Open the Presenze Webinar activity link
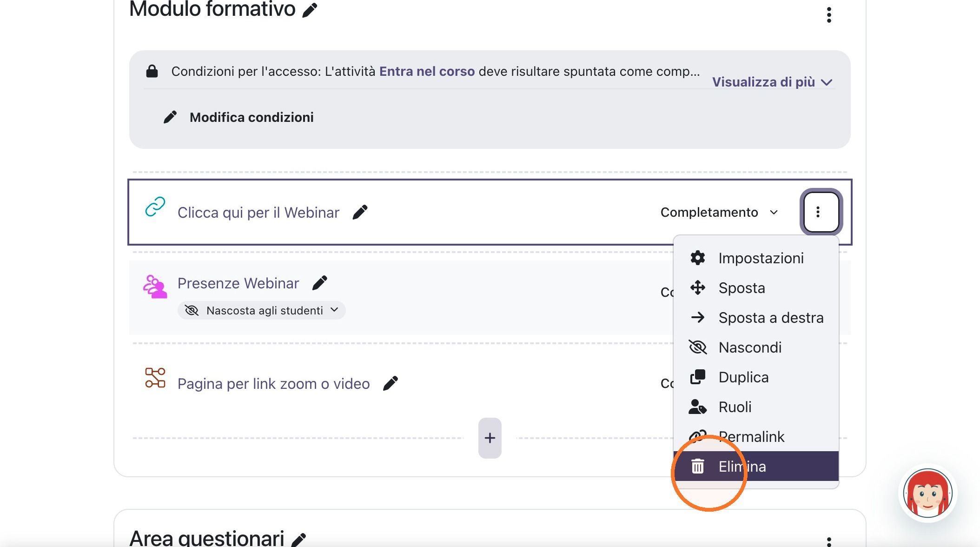 point(238,283)
